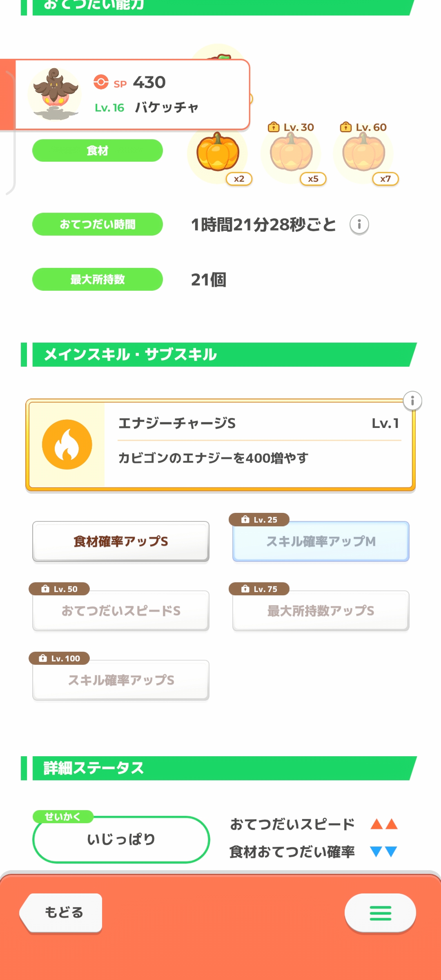
Task: Tap the orange flame skill icon
Action: pos(67,445)
